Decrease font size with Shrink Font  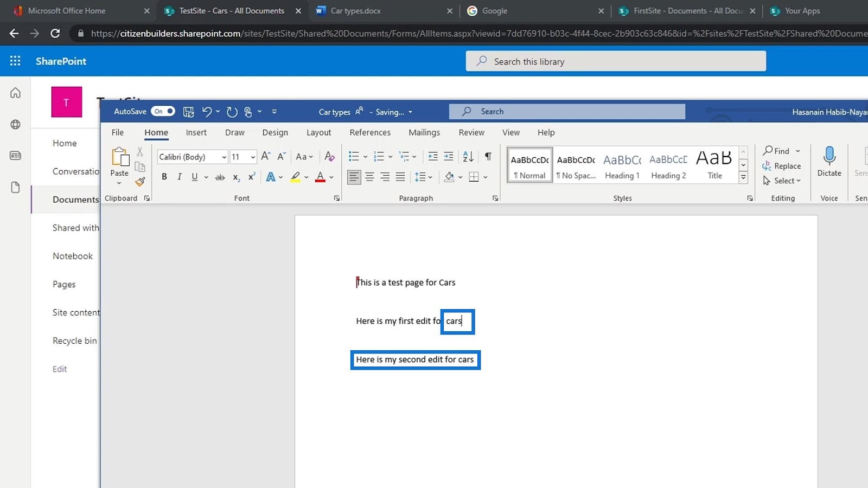click(x=282, y=157)
